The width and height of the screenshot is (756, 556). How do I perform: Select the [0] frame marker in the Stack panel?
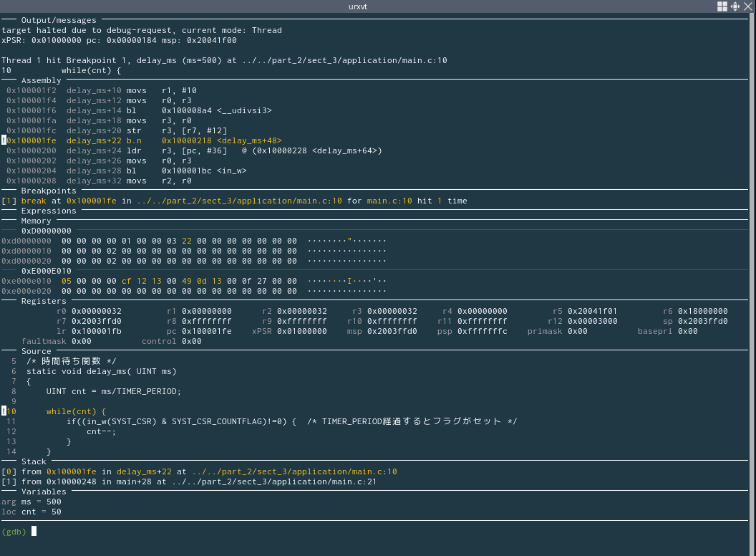[x=9, y=471]
